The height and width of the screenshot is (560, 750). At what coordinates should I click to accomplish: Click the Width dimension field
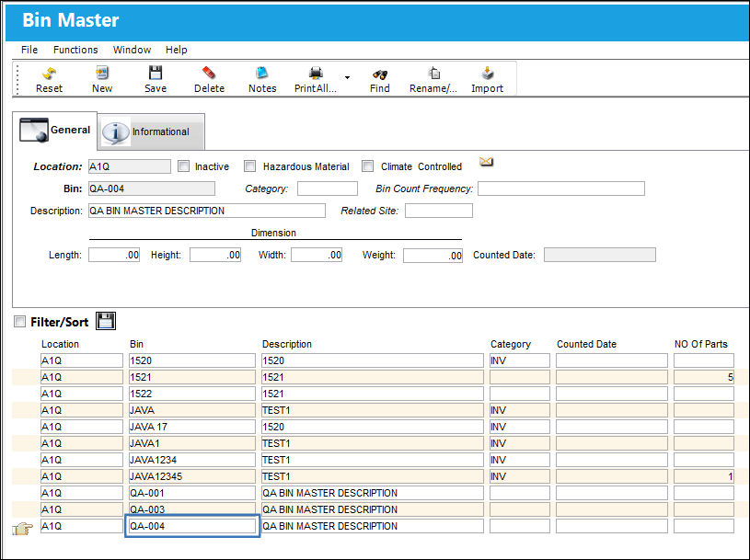(x=317, y=255)
